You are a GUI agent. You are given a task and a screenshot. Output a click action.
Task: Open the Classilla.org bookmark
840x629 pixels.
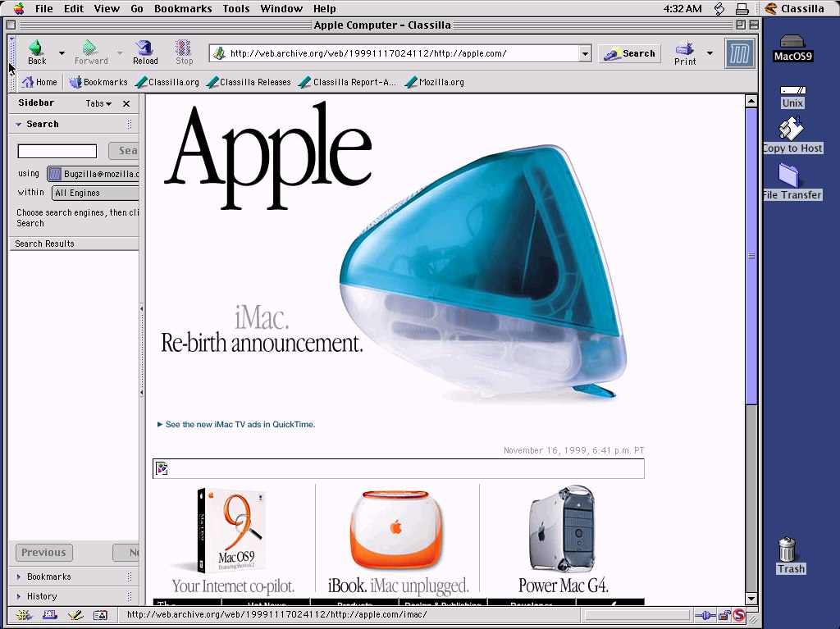coord(167,82)
